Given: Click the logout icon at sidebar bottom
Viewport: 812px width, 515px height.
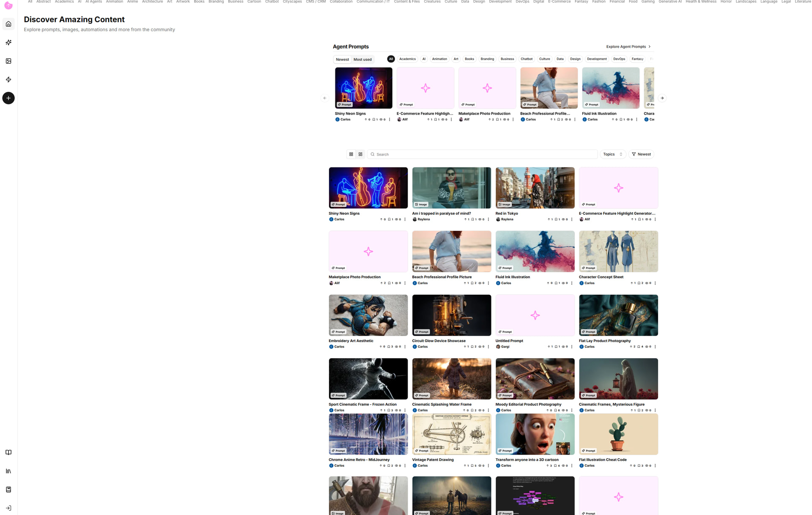Looking at the screenshot, I should point(8,508).
